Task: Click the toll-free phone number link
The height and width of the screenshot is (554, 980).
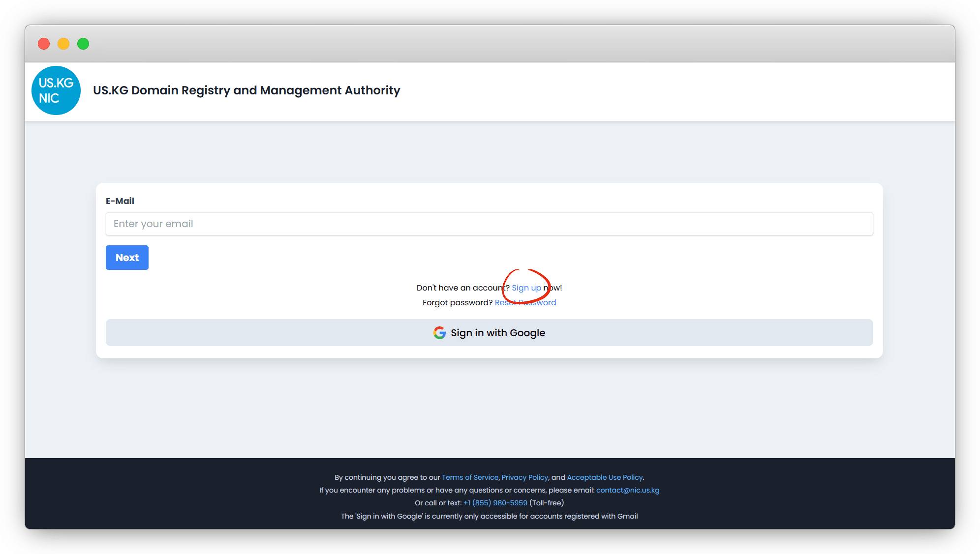Action: point(495,503)
